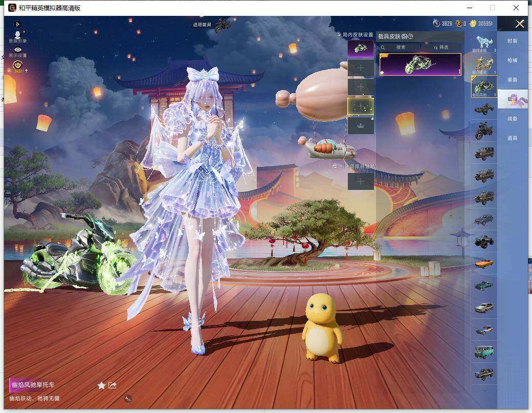Minimize the 和平精英模拟器高清版 window

[470, 8]
